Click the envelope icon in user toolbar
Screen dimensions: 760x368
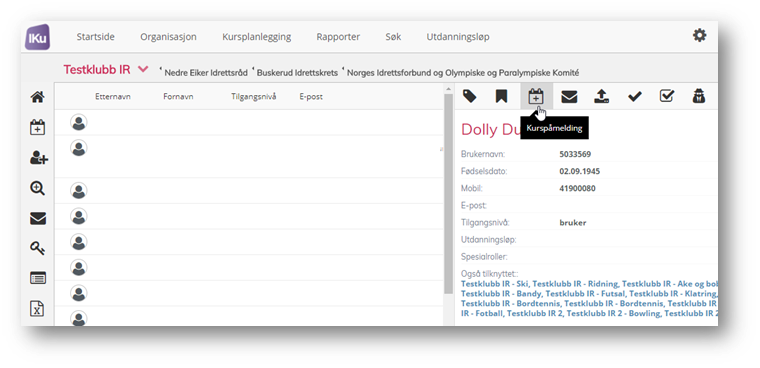point(569,97)
